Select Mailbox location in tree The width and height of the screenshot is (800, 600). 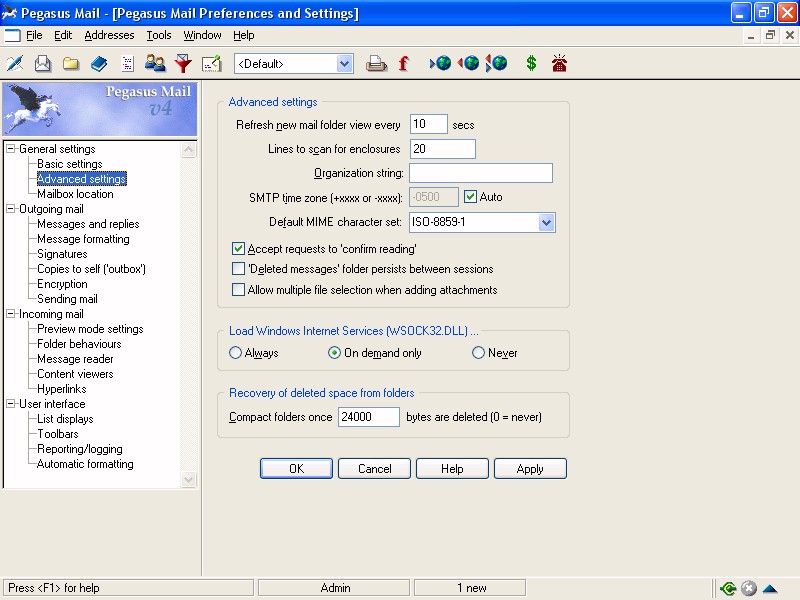pos(75,194)
